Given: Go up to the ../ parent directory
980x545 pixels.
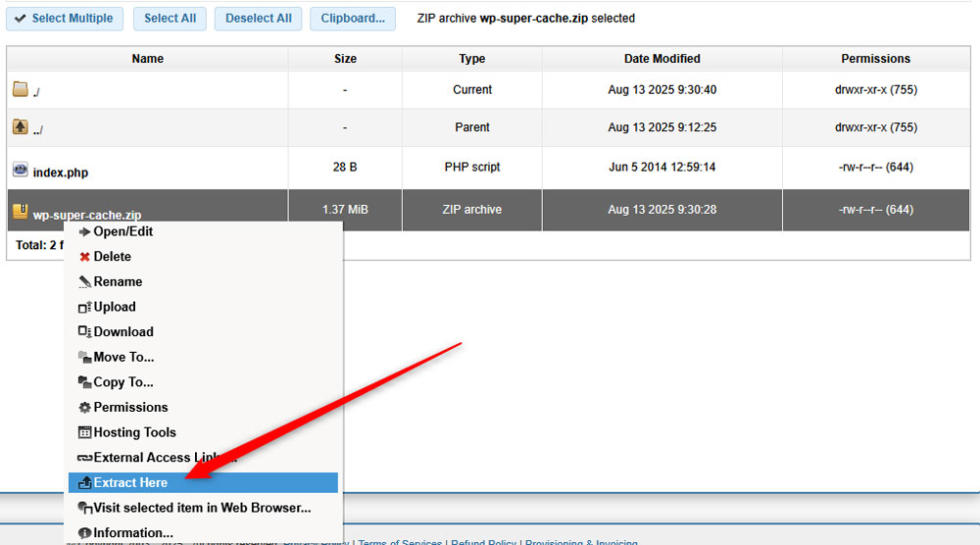Looking at the screenshot, I should 38,130.
